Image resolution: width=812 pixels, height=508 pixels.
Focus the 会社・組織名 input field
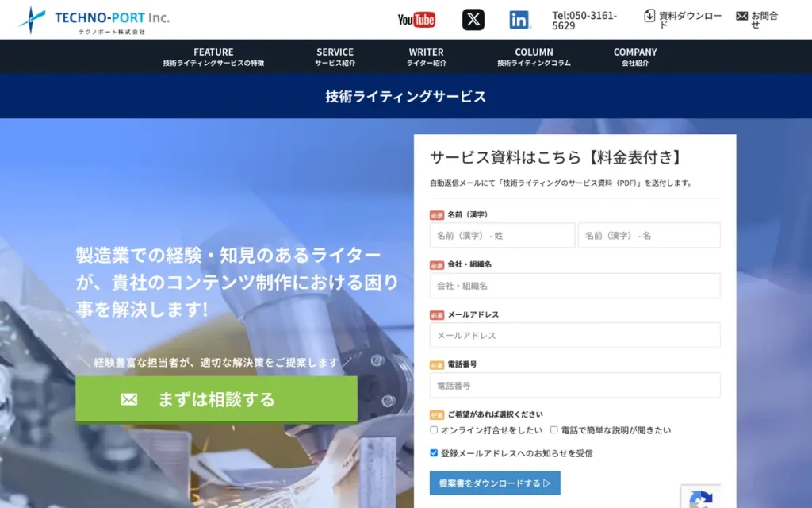(575, 286)
